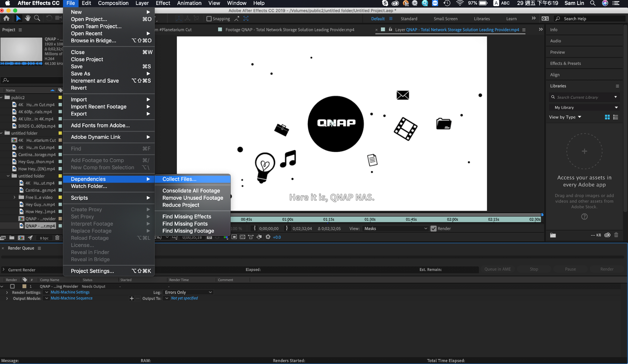Screen dimensions: 628x364
Task: Click timeline ruler at 01:30s
Action: coord(370,220)
